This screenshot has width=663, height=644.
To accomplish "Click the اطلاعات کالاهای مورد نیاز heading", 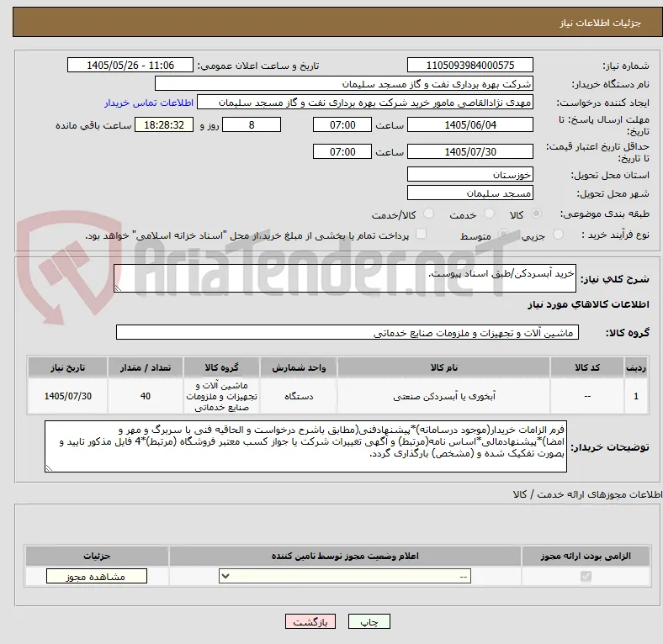I will [588, 304].
